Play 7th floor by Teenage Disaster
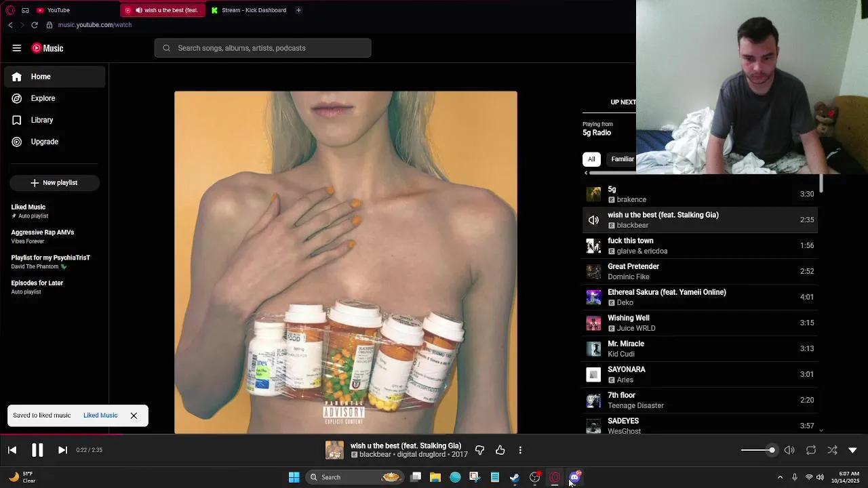The height and width of the screenshot is (488, 868). click(700, 400)
